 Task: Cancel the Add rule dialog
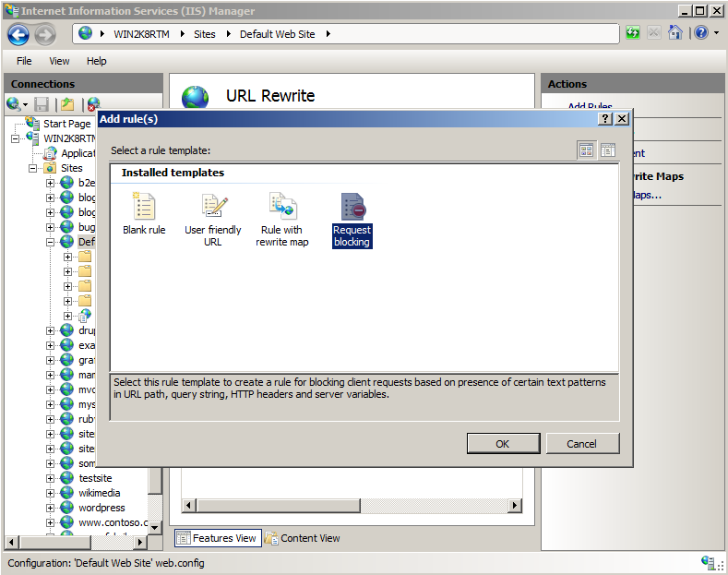click(581, 444)
